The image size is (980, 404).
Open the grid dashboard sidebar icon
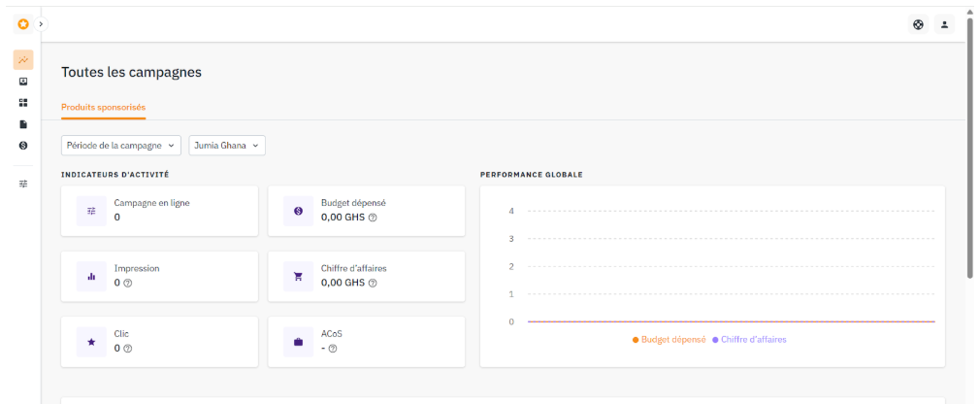(x=23, y=103)
